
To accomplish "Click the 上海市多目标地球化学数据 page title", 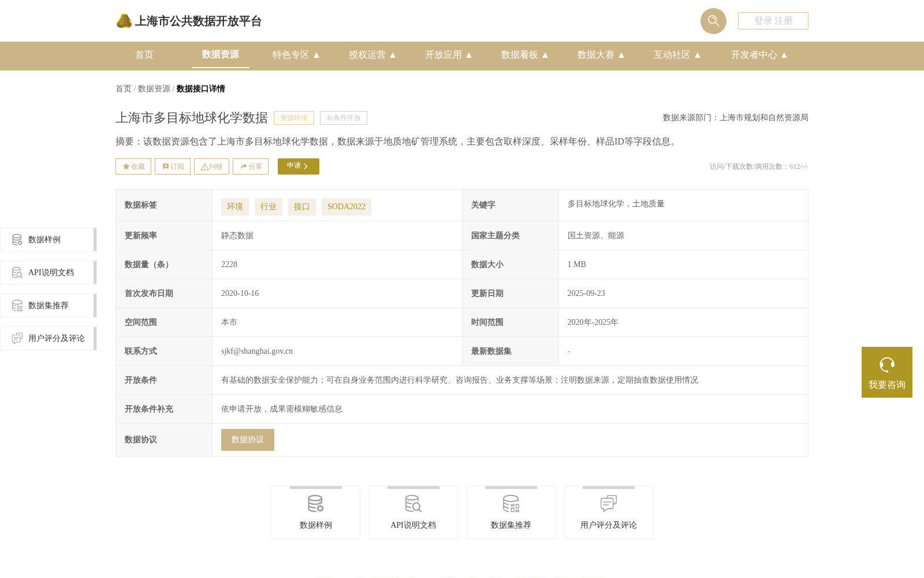I will pyautogui.click(x=192, y=118).
